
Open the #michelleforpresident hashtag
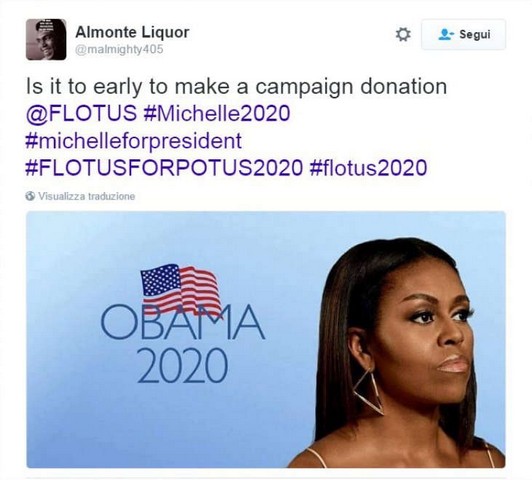click(x=134, y=140)
